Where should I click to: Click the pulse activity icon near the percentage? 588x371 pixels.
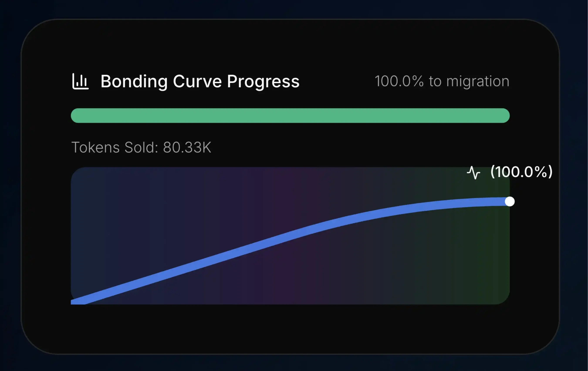[473, 173]
